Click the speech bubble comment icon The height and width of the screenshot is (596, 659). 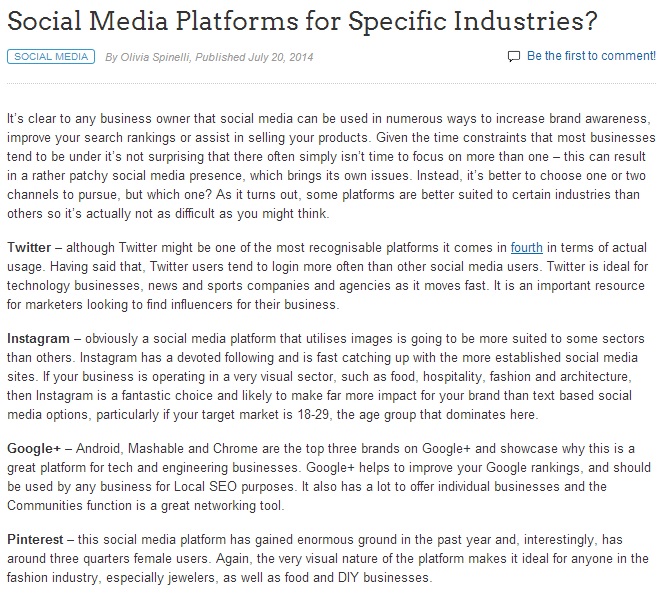514,56
